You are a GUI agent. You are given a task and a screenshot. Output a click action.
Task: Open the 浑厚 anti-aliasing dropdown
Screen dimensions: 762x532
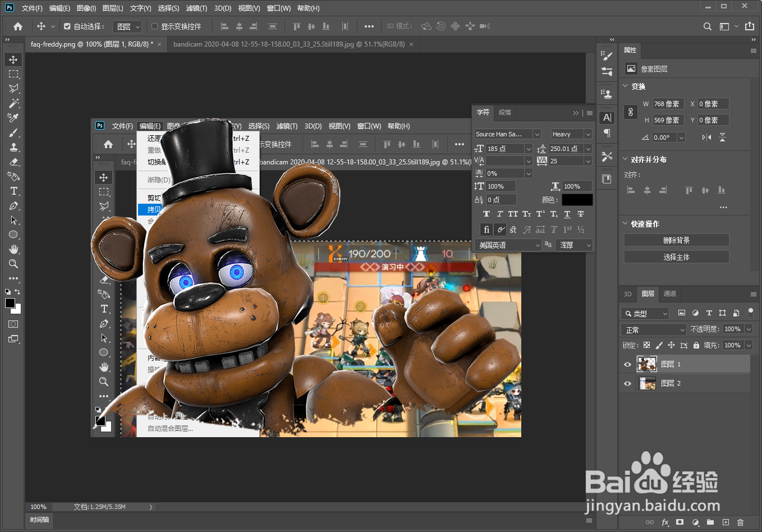click(574, 245)
